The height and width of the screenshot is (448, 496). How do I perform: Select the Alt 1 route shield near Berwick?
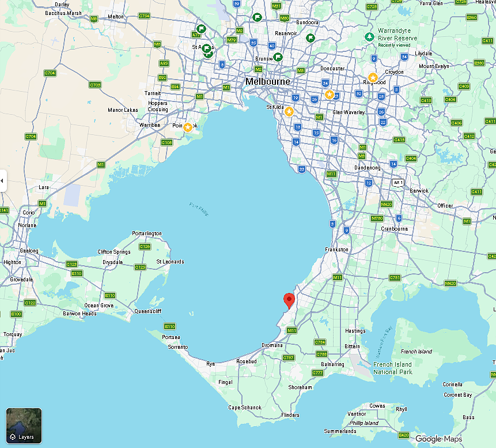(x=398, y=182)
